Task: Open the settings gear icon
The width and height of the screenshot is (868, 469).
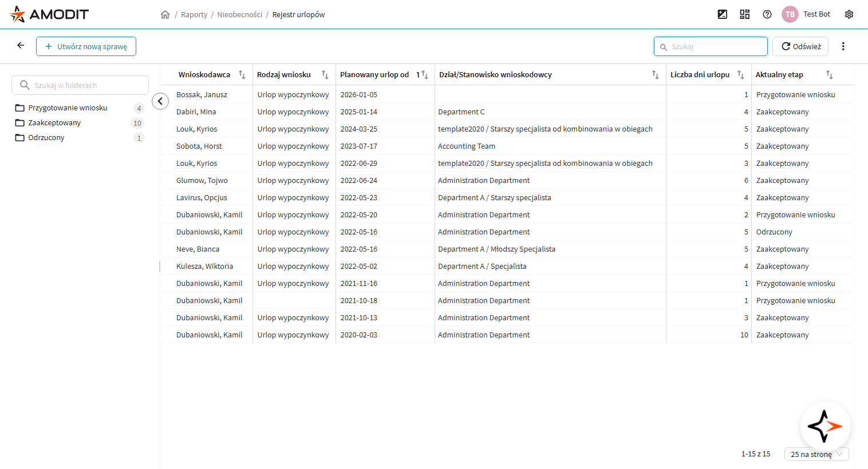Action: pyautogui.click(x=849, y=14)
